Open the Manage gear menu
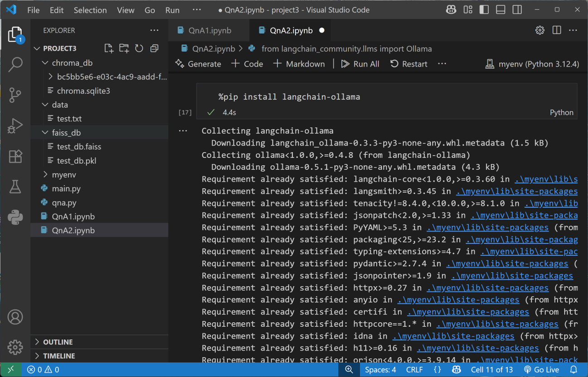 15,347
